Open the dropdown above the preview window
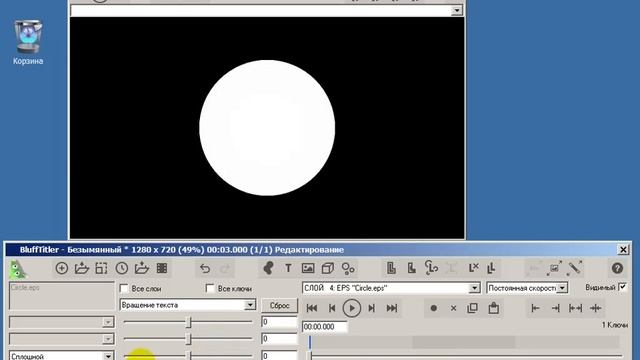 tap(457, 11)
